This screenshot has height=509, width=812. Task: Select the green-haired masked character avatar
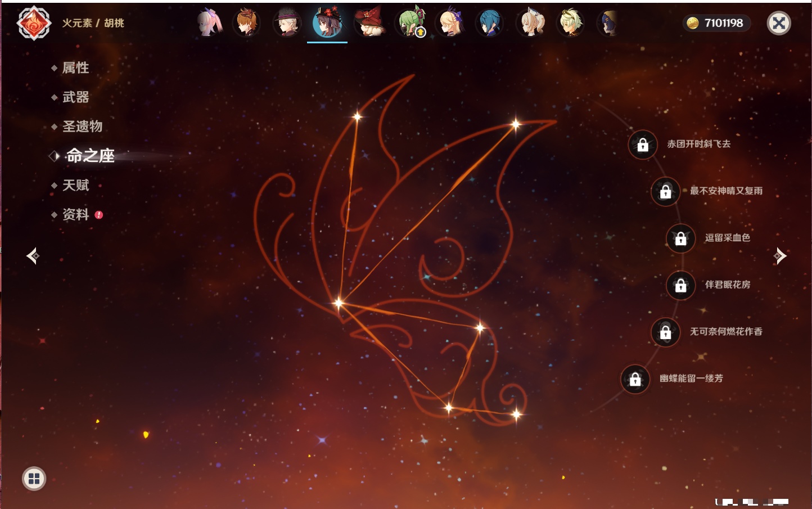410,23
